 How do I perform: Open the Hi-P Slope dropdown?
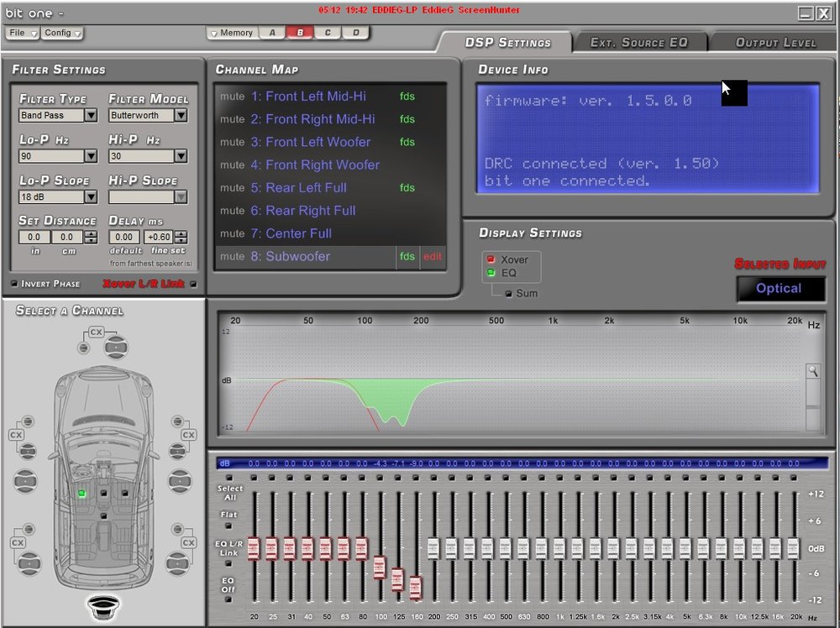click(x=181, y=196)
